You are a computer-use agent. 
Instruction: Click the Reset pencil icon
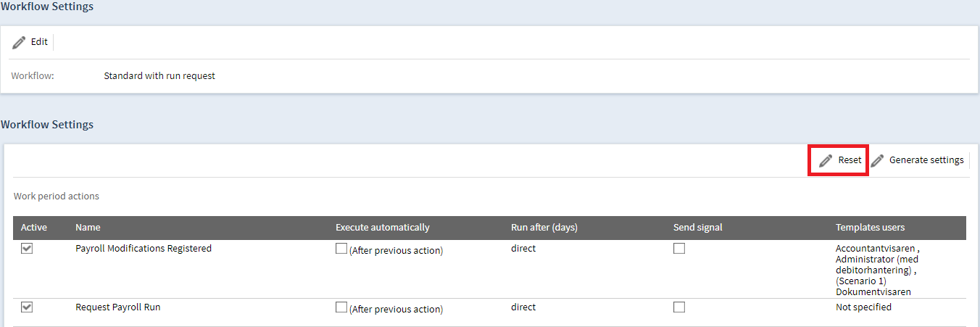click(x=826, y=160)
